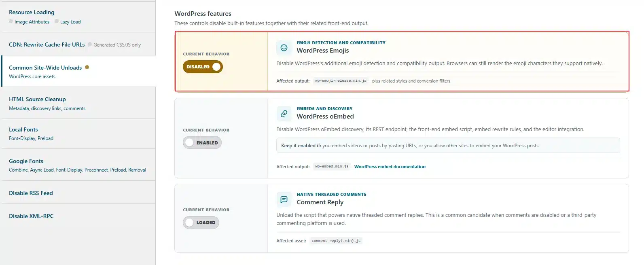Click the wp-emoji-release.min.js code label

[x=341, y=81]
